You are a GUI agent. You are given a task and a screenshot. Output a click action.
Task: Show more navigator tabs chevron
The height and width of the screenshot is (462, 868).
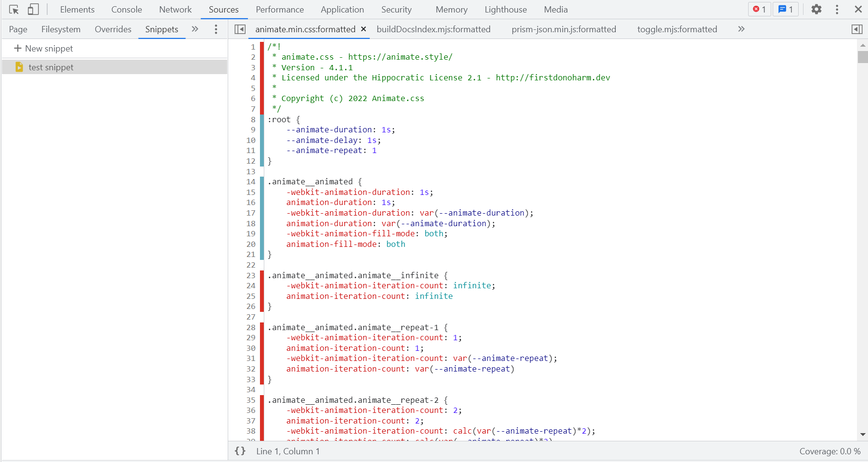click(195, 29)
